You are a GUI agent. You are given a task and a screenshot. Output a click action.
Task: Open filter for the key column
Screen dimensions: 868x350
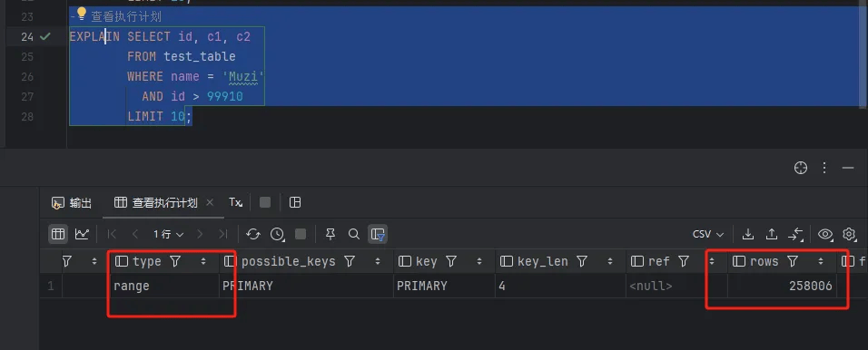tap(451, 261)
